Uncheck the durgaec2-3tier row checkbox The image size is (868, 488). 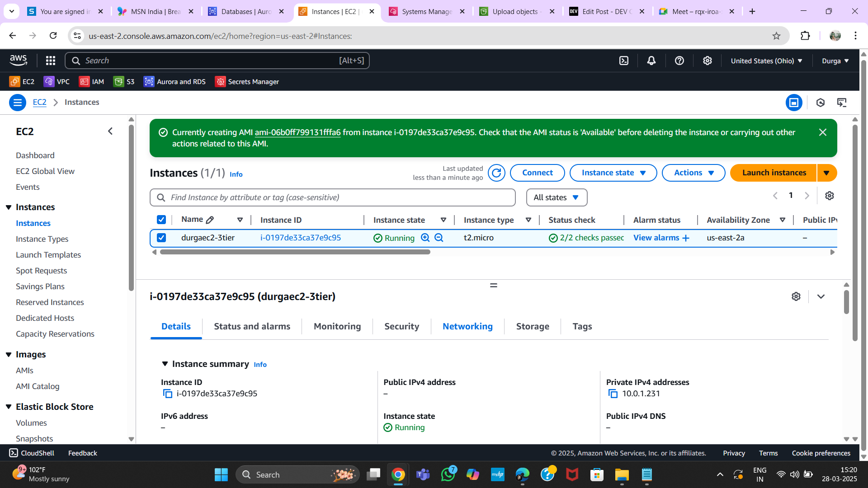coord(161,238)
